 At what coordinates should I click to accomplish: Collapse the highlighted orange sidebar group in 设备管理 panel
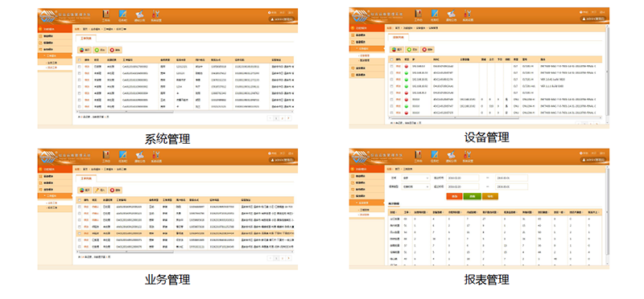pos(367,48)
